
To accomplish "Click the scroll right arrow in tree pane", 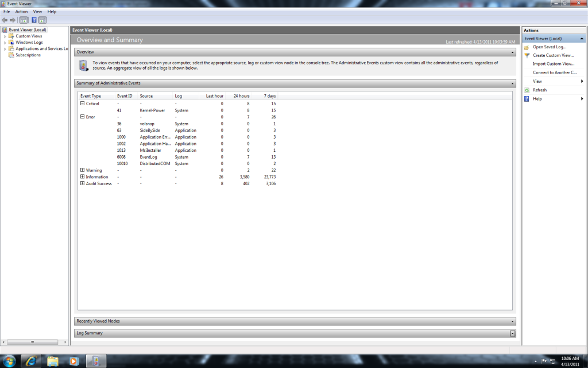I will tap(65, 342).
